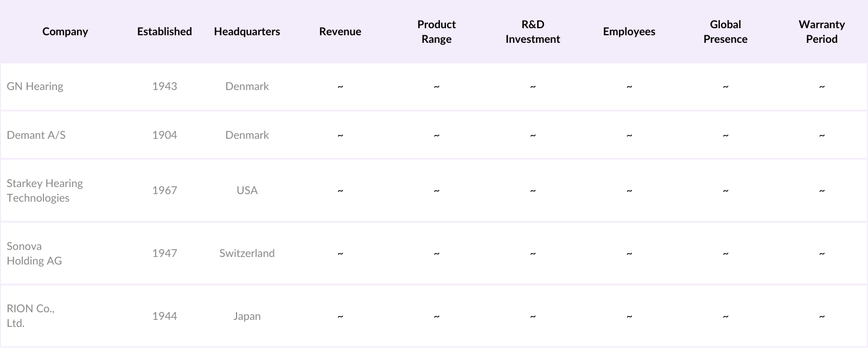Click the Switzerland headquarters cell
Image resolution: width=868 pixels, height=354 pixels.
247,253
